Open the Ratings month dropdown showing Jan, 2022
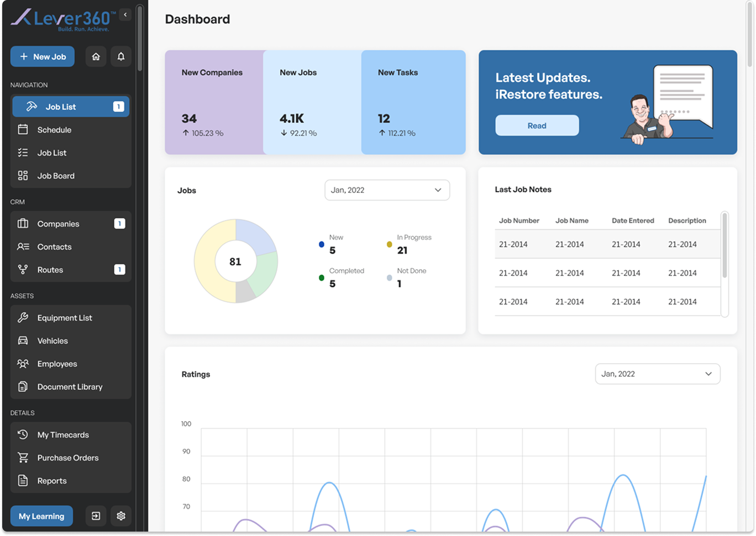Image resolution: width=756 pixels, height=536 pixels. pos(658,374)
